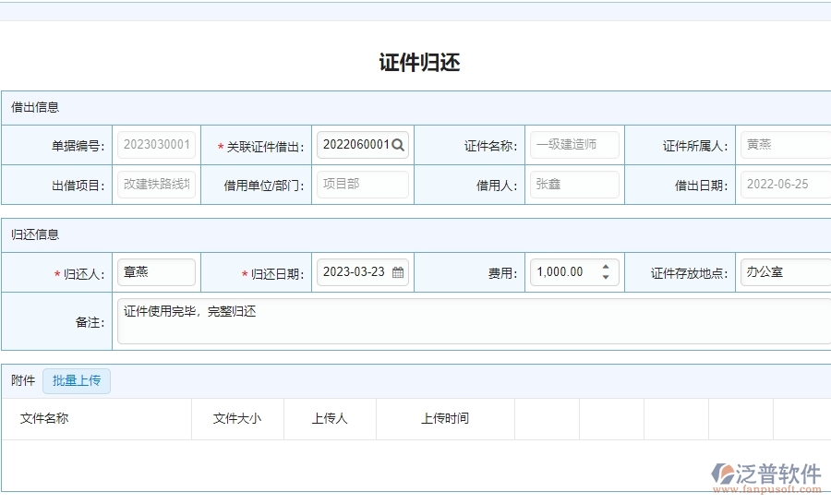Click the 出借项目 field

[x=156, y=185]
